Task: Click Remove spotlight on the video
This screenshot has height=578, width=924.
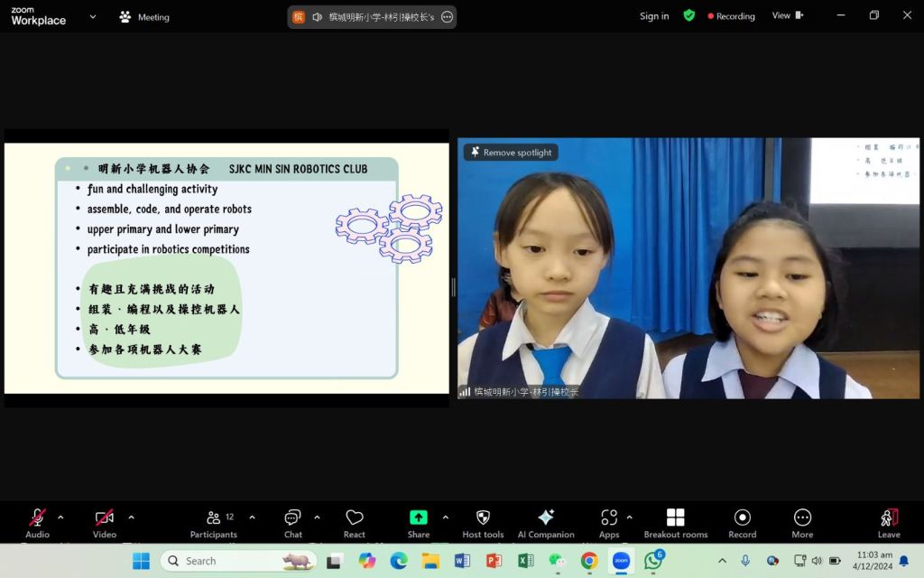Action: 510,153
